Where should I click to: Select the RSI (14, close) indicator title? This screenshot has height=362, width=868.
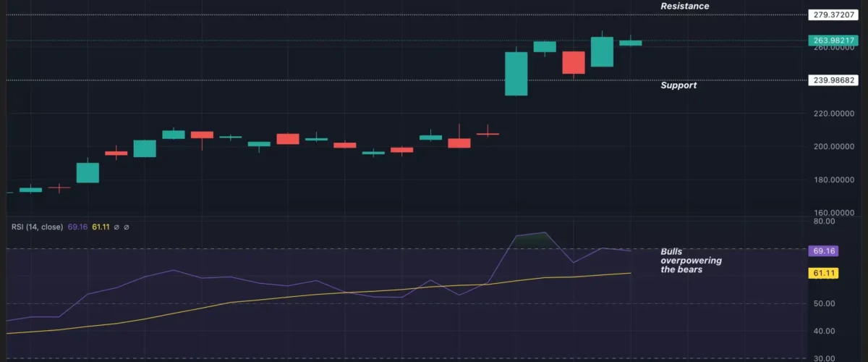coord(37,227)
